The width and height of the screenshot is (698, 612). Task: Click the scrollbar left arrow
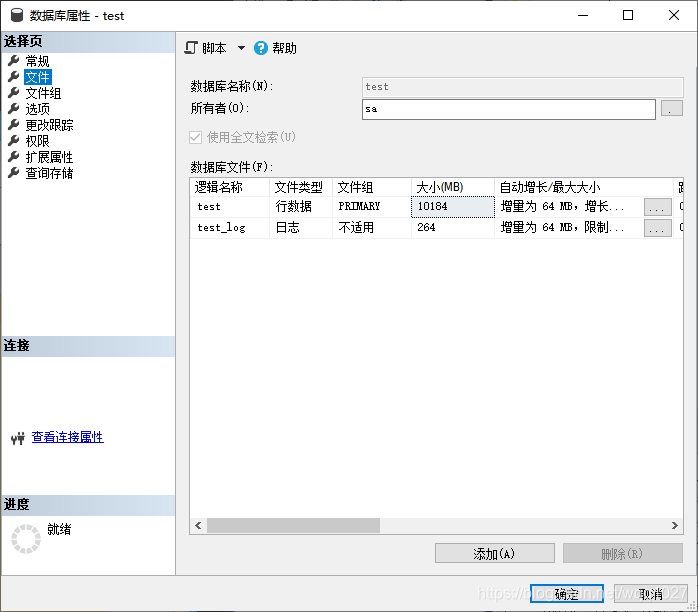click(x=198, y=525)
